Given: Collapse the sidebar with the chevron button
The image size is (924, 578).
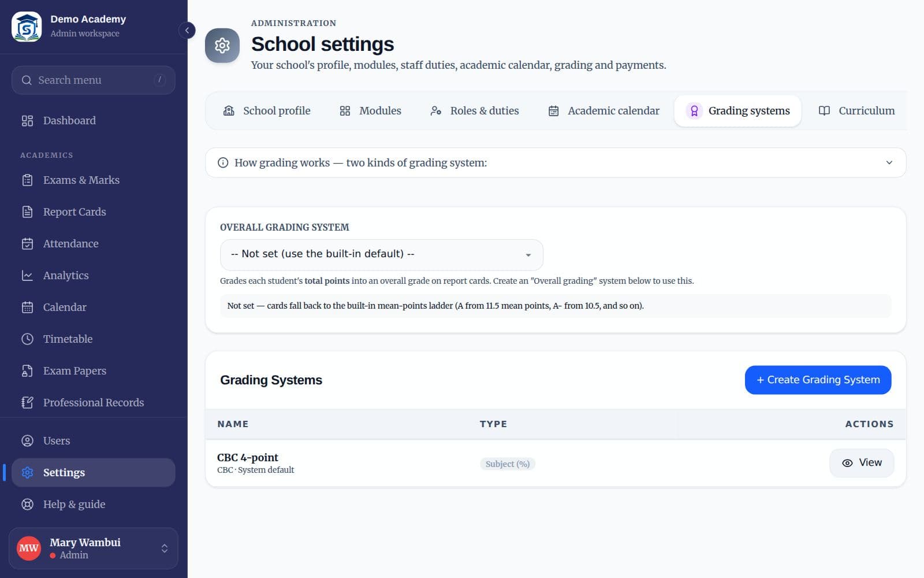Looking at the screenshot, I should (x=187, y=30).
